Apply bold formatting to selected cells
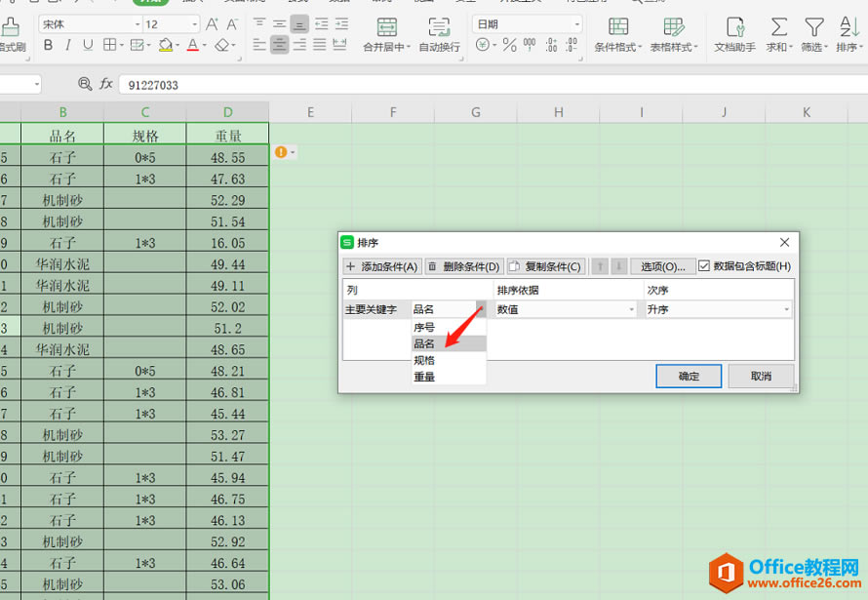Viewport: 868px width, 600px height. pyautogui.click(x=46, y=45)
